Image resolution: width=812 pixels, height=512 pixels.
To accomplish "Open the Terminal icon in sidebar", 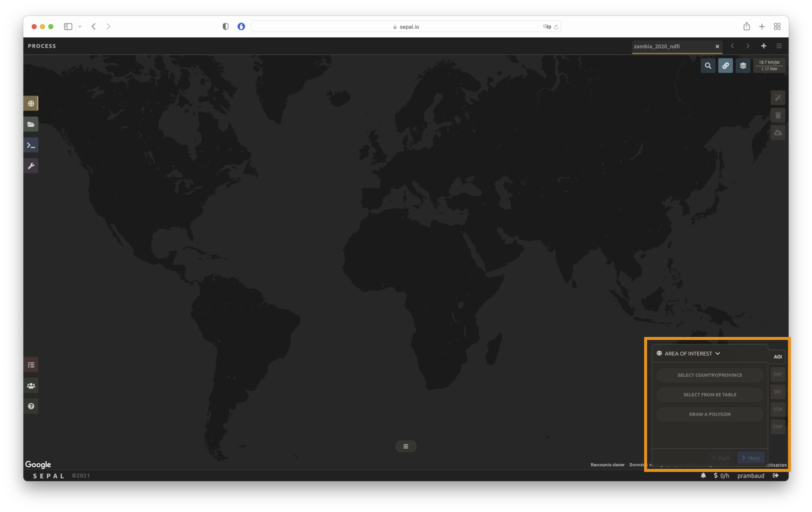I will point(31,145).
